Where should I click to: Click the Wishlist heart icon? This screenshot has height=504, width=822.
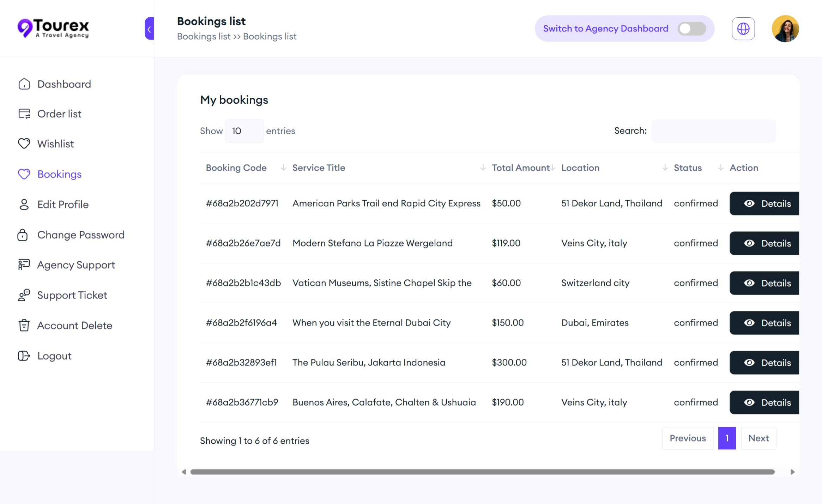(24, 144)
